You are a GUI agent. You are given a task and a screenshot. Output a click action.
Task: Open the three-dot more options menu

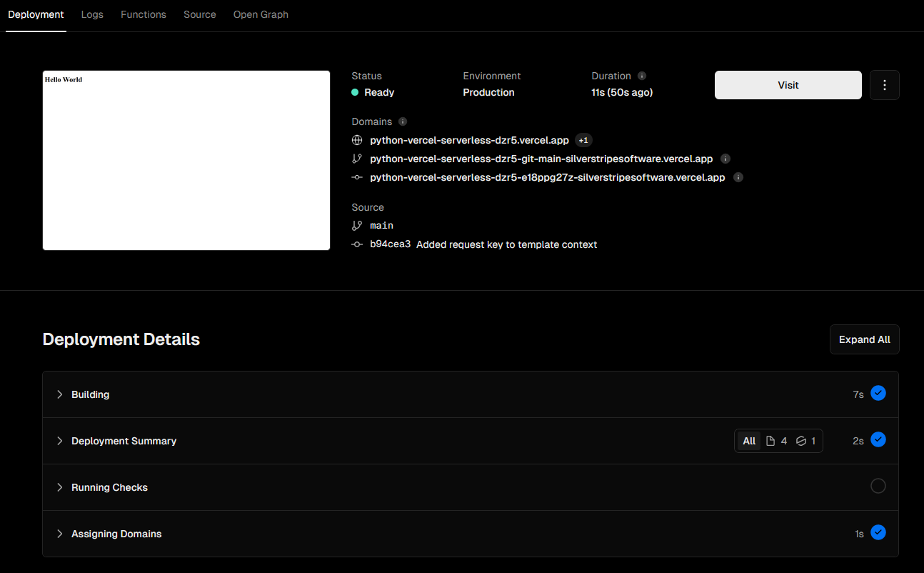[885, 85]
